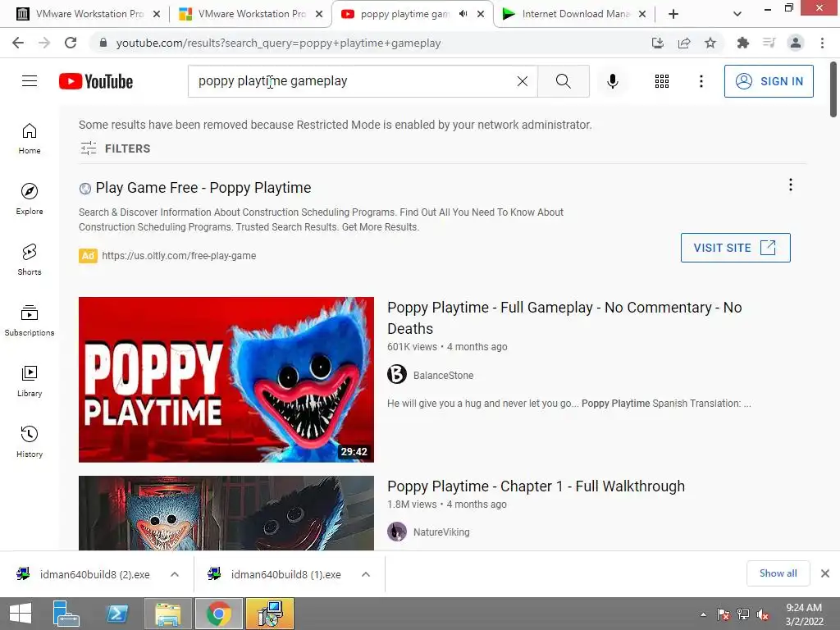
Task: Show hidden system tray icons
Action: click(703, 614)
